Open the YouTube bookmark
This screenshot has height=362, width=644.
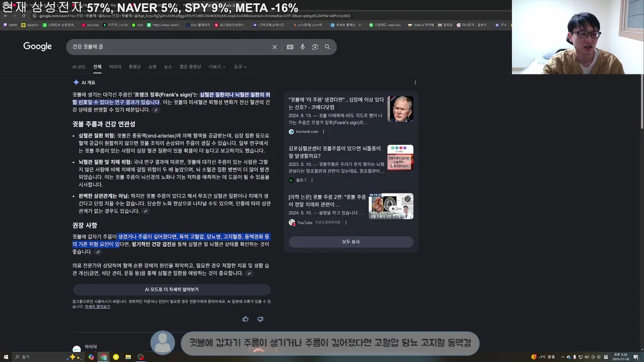pos(90,25)
